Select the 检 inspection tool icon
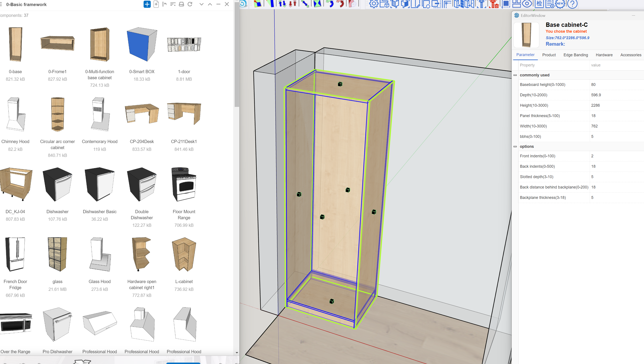This screenshot has width=644, height=364. 539,4
